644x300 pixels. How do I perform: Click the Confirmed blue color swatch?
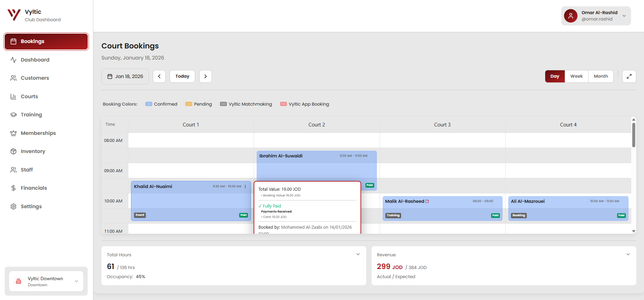pyautogui.click(x=149, y=104)
